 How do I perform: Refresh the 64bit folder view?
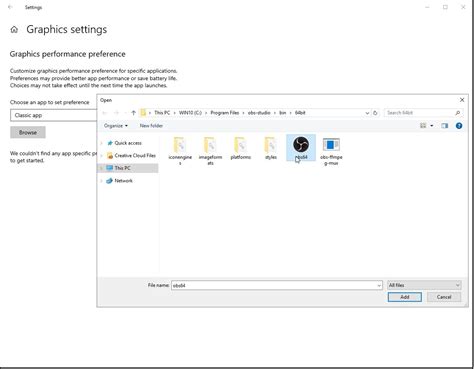tap(375, 113)
